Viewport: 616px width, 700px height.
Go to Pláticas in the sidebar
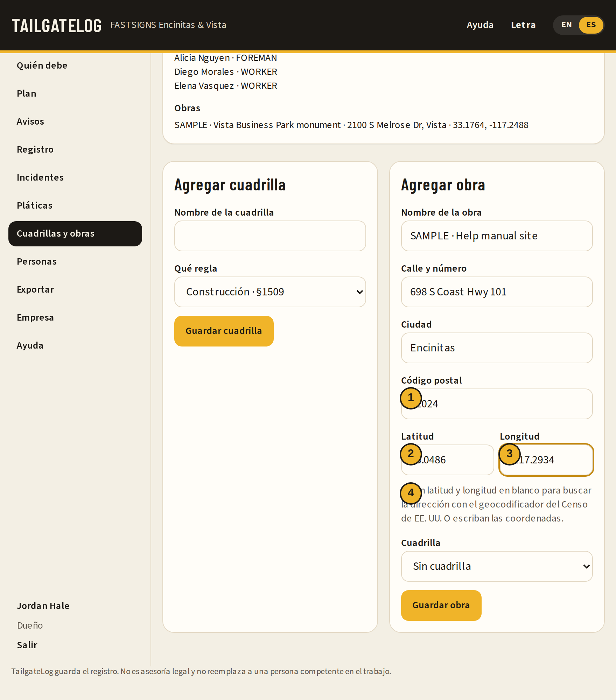coord(75,205)
